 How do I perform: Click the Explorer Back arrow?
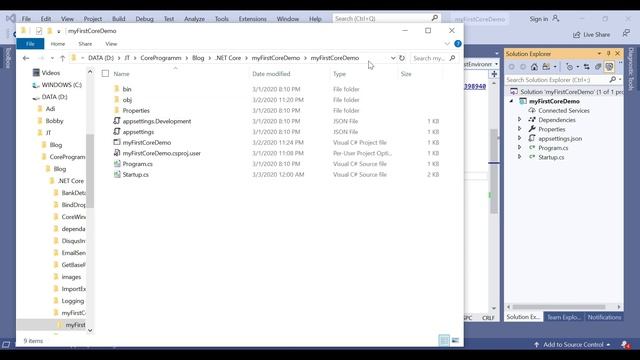coord(26,58)
